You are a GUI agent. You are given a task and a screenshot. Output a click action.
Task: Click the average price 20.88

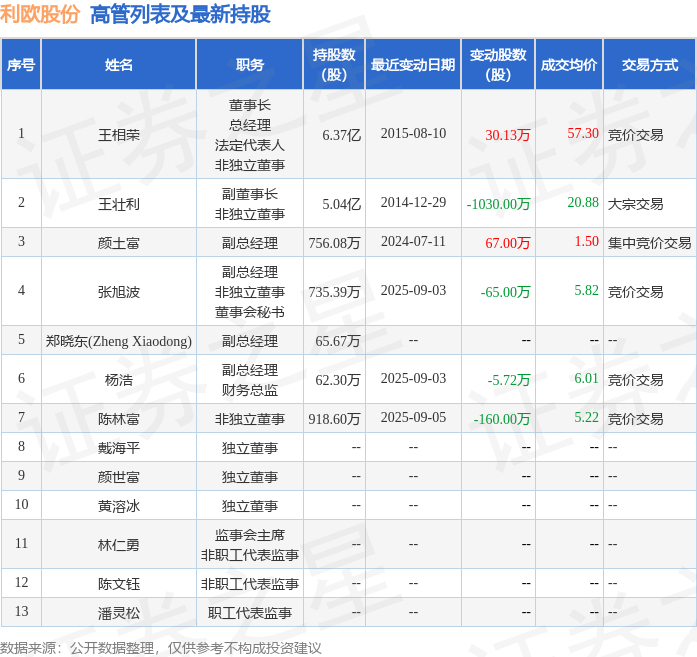[x=583, y=202]
